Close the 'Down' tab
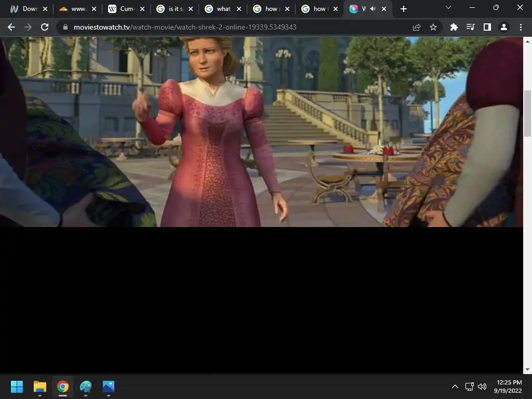This screenshot has width=532, height=399. click(45, 9)
